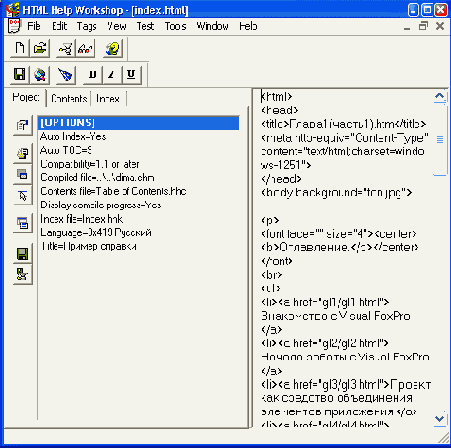
Task: Select the Compiled file option line
Action: (97, 177)
